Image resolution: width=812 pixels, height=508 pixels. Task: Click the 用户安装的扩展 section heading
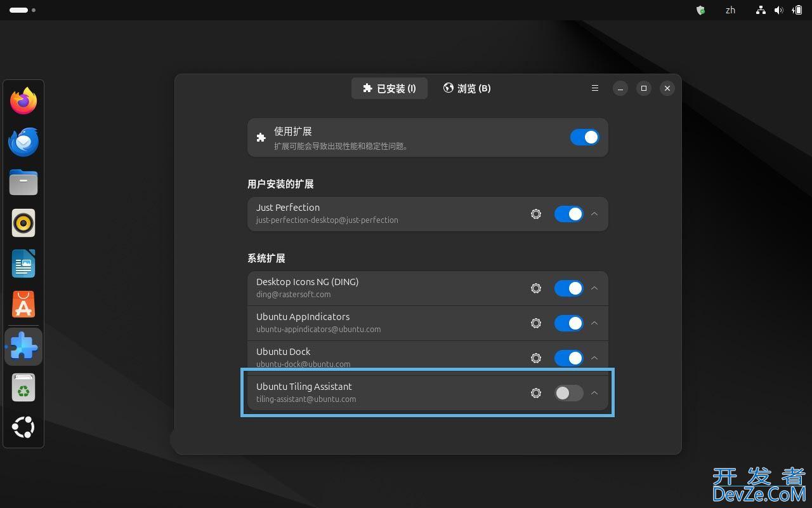coord(280,184)
